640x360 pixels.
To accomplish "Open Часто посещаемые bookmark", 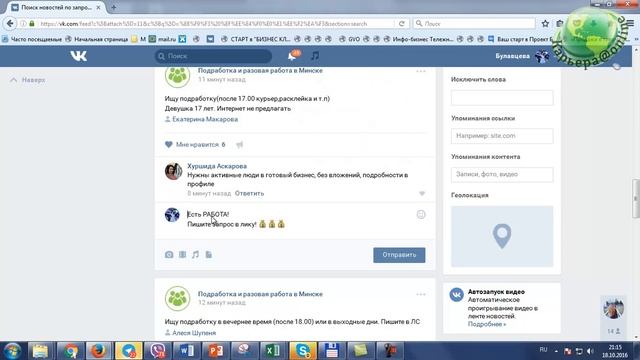I will [x=32, y=39].
